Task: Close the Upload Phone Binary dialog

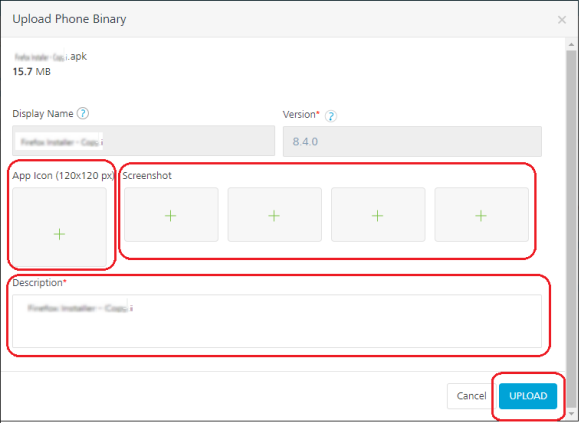Action: [562, 20]
